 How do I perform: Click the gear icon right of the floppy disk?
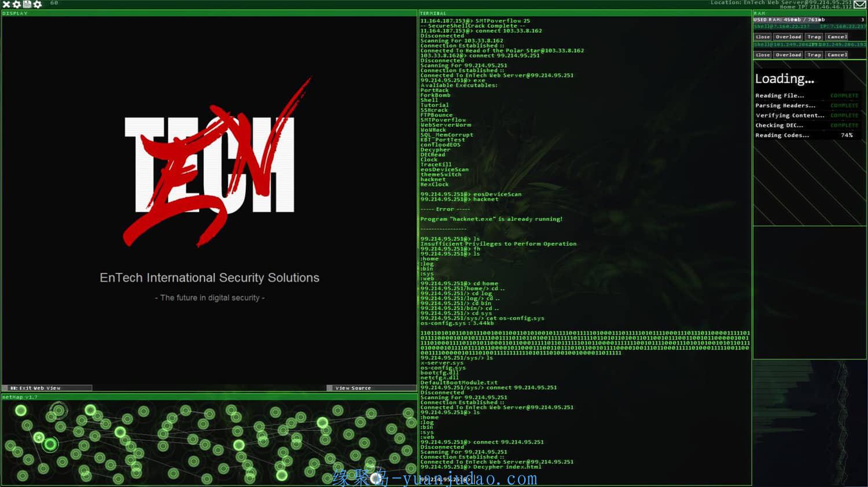click(x=38, y=4)
